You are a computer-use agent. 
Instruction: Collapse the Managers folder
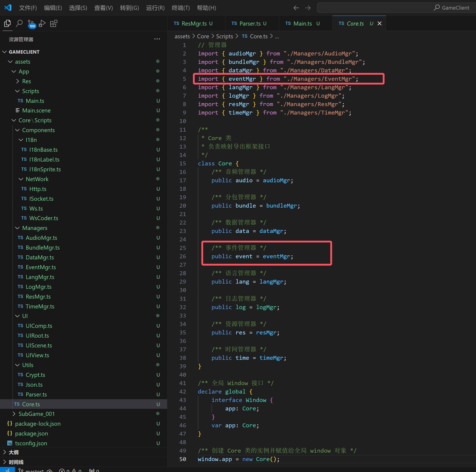pyautogui.click(x=34, y=228)
